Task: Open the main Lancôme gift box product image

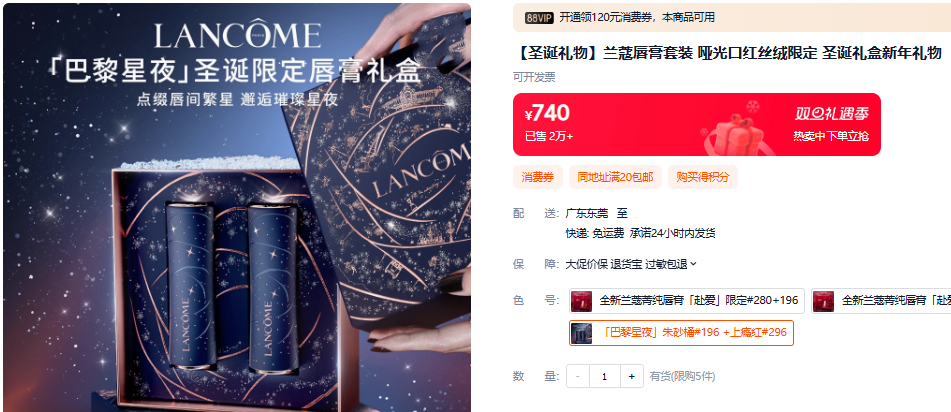Action: [237, 208]
